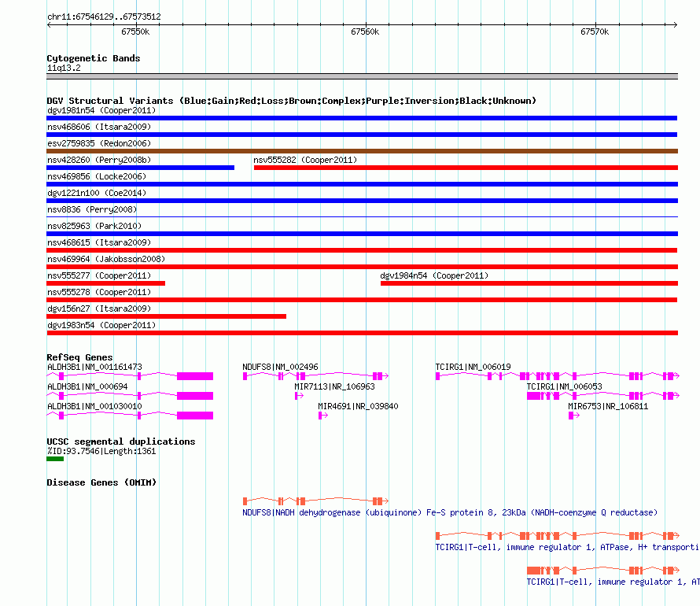The image size is (700, 606).
Task: Click the 67550k ruler label
Action: pyautogui.click(x=135, y=31)
